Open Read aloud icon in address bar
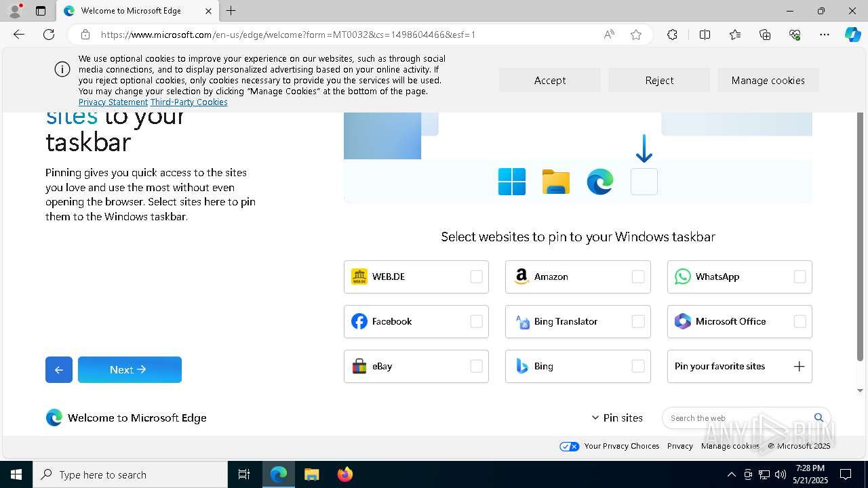This screenshot has height=488, width=868. coord(609,35)
